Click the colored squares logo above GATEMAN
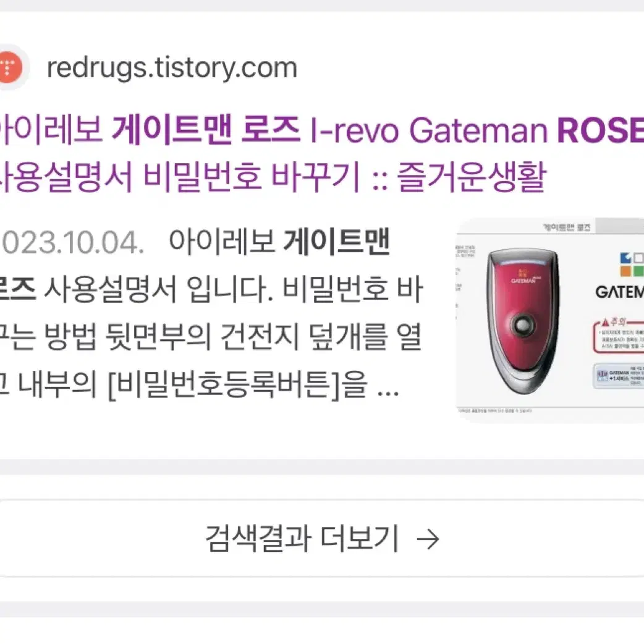 (632, 264)
